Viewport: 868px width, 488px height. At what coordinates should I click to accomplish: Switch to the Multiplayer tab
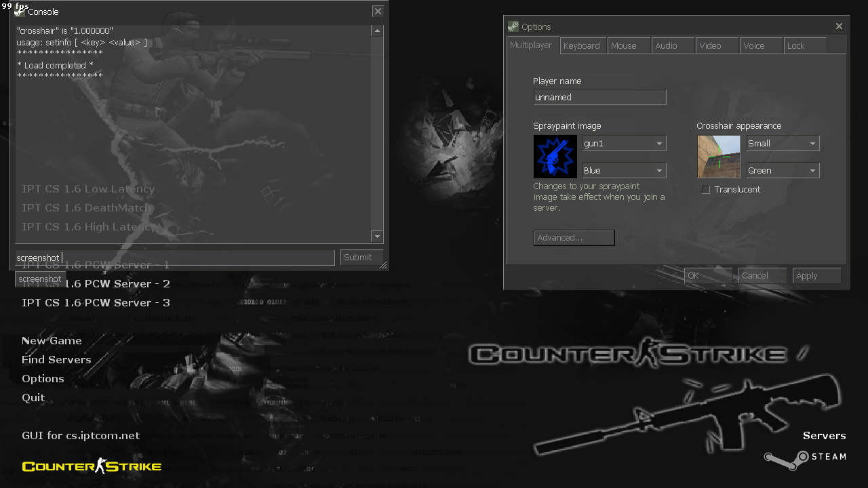[533, 45]
